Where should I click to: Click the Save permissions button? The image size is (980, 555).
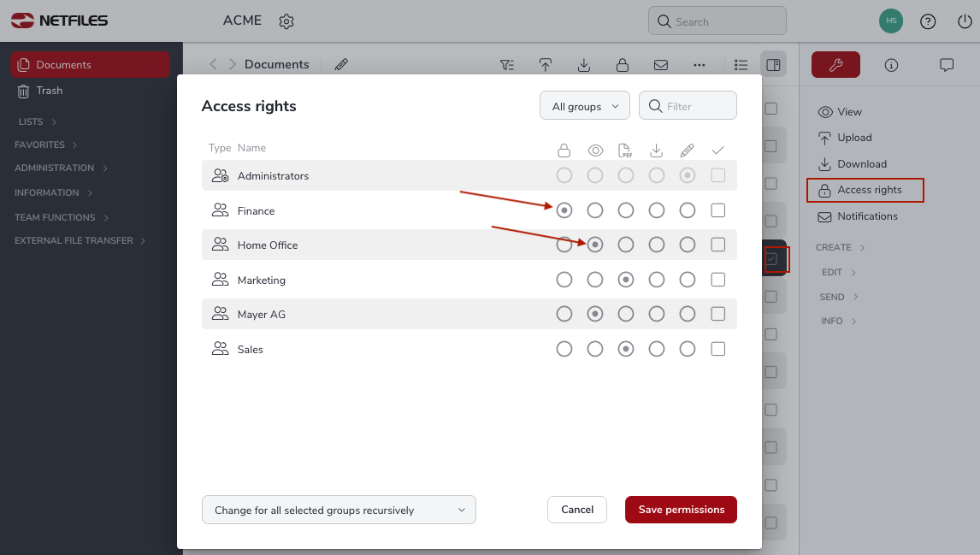[x=681, y=510]
